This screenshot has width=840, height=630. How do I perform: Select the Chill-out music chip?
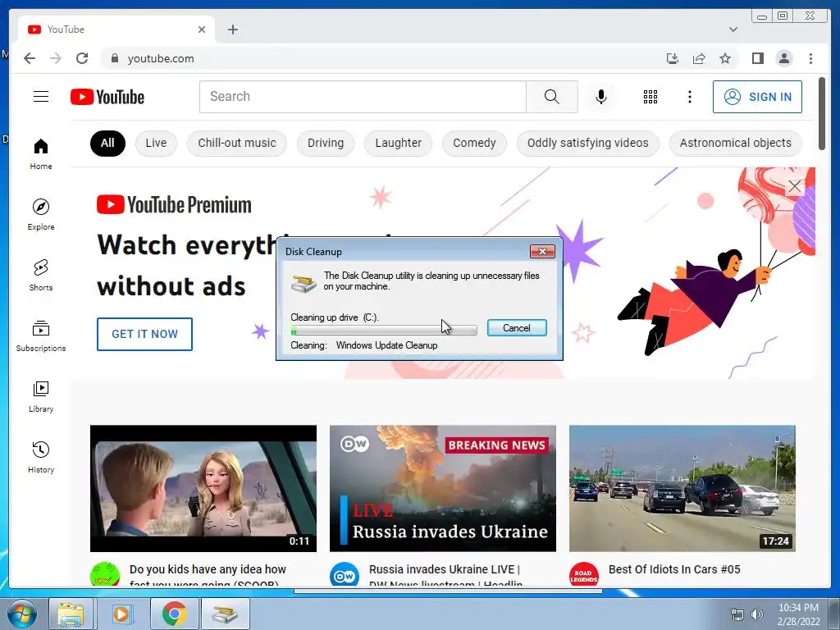pyautogui.click(x=237, y=143)
